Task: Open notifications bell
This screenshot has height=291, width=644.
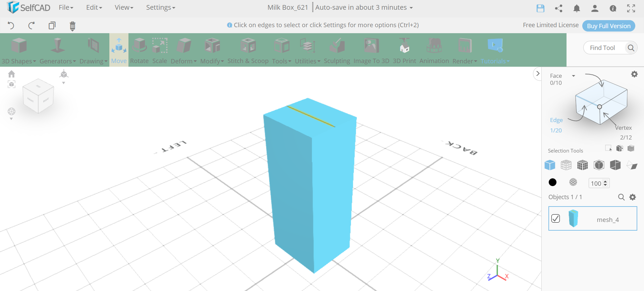Action: (577, 8)
